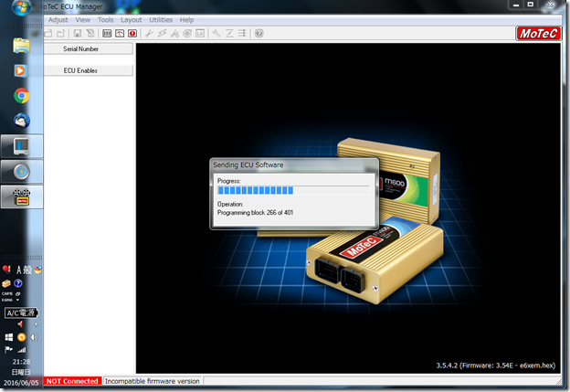Switch to the lightning clock taskbar item
The height and width of the screenshot is (392, 570).
21,172
